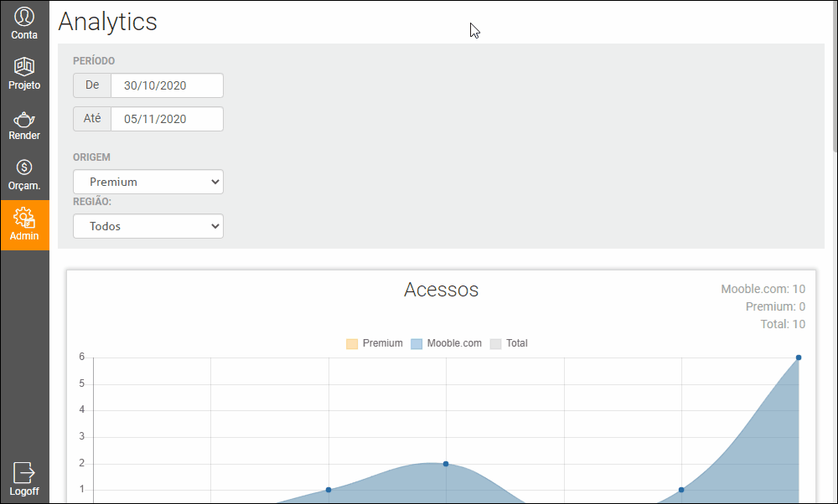The height and width of the screenshot is (504, 838).
Task: Click the De label addon
Action: tap(92, 85)
